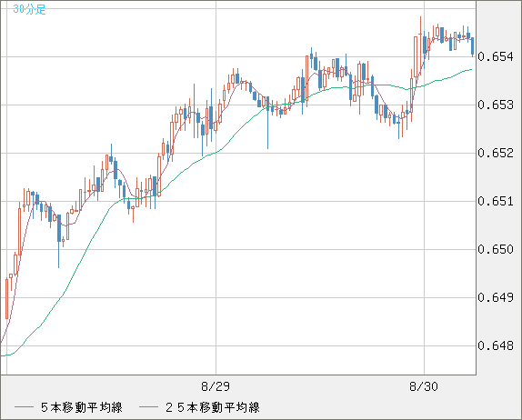Click the 0.652 price axis label

[496, 153]
